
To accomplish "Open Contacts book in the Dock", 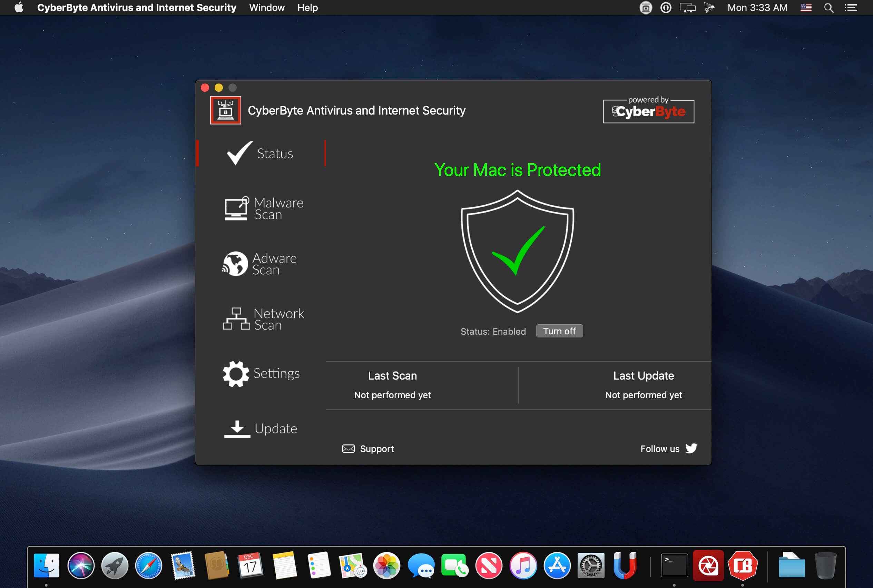I will click(217, 565).
